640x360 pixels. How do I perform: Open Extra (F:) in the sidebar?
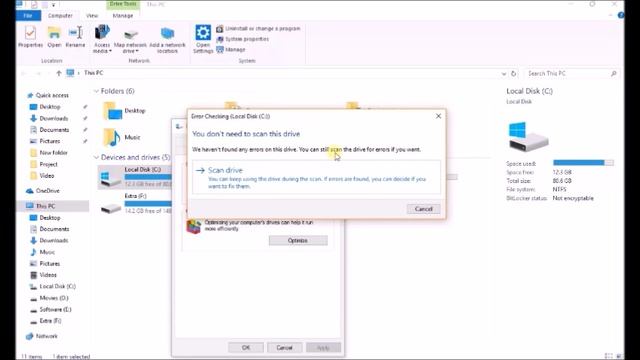46,321
